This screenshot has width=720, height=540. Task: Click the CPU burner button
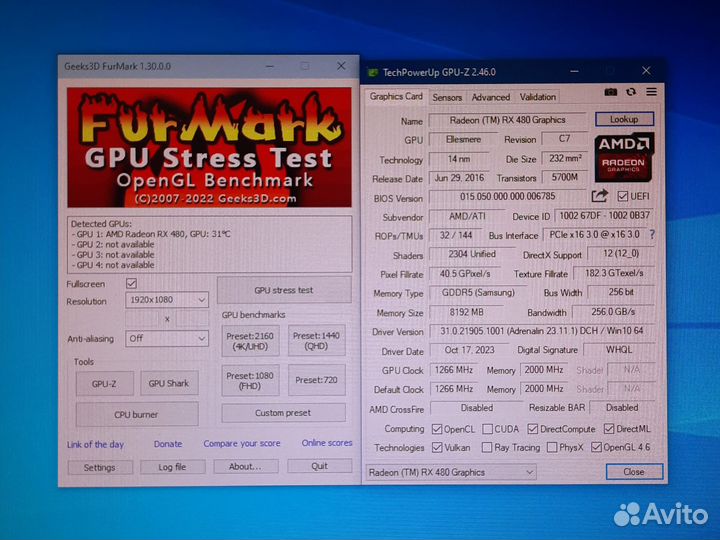(136, 414)
